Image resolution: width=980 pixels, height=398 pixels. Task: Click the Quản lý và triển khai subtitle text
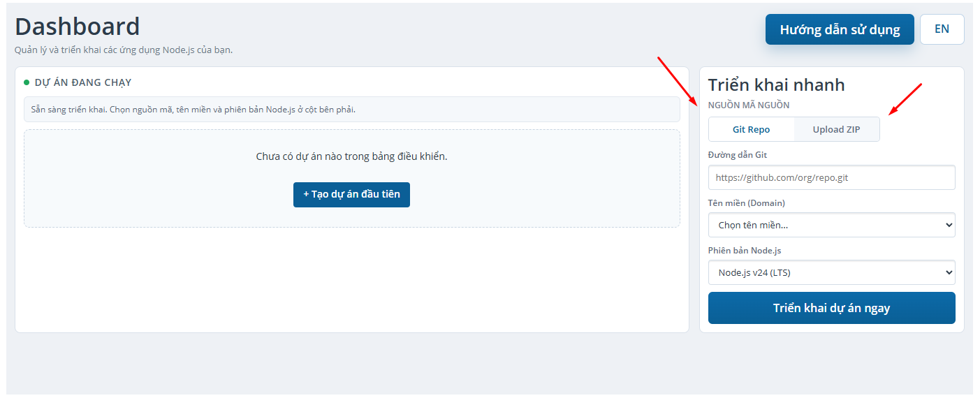(x=124, y=50)
